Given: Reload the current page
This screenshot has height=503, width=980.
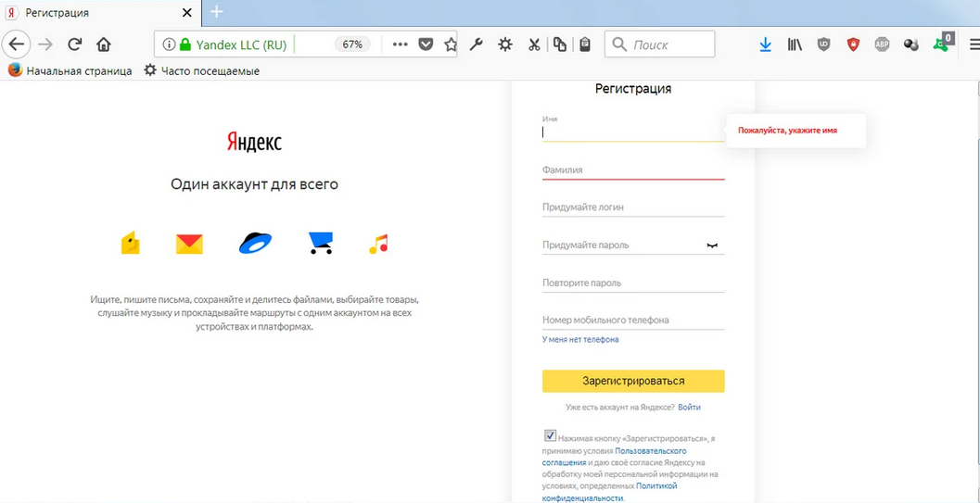Looking at the screenshot, I should click(75, 44).
